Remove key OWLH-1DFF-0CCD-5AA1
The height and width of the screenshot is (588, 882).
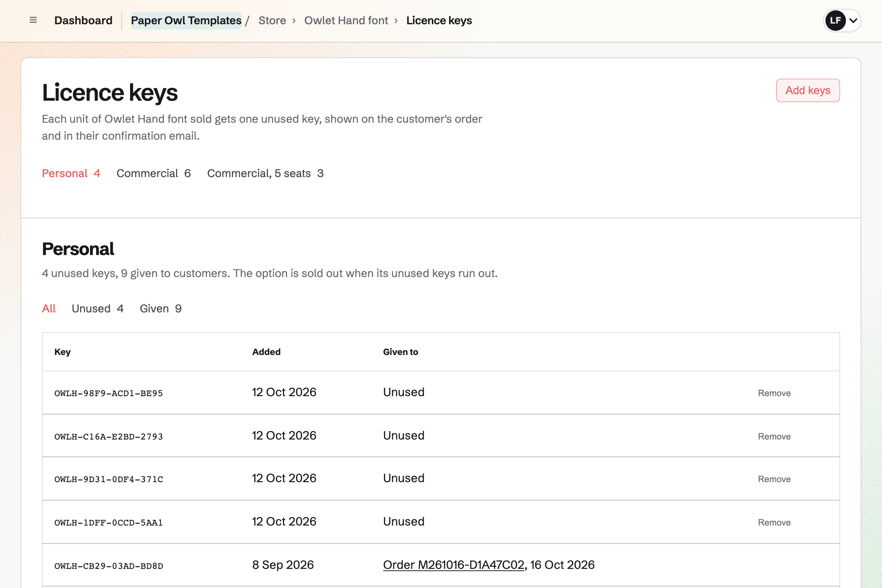pyautogui.click(x=774, y=522)
